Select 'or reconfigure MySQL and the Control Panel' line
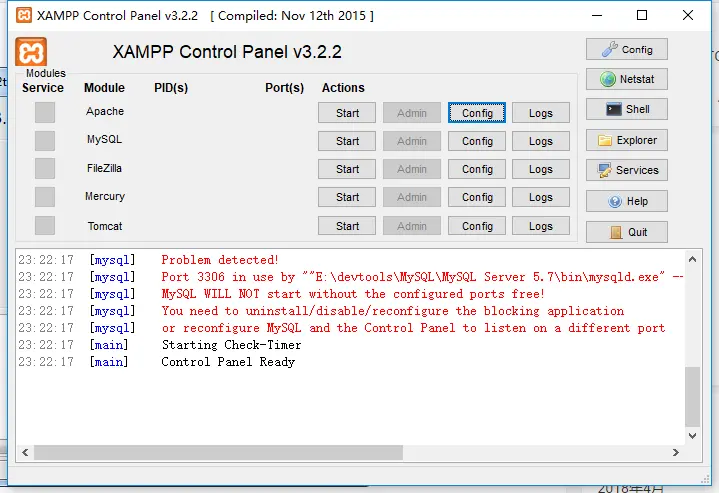This screenshot has width=719, height=493. tap(413, 328)
